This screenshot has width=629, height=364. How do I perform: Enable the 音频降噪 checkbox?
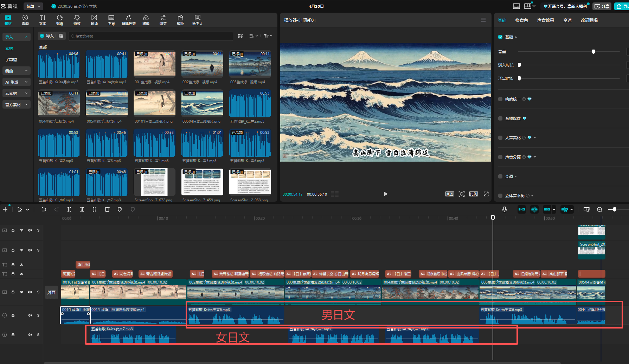500,118
